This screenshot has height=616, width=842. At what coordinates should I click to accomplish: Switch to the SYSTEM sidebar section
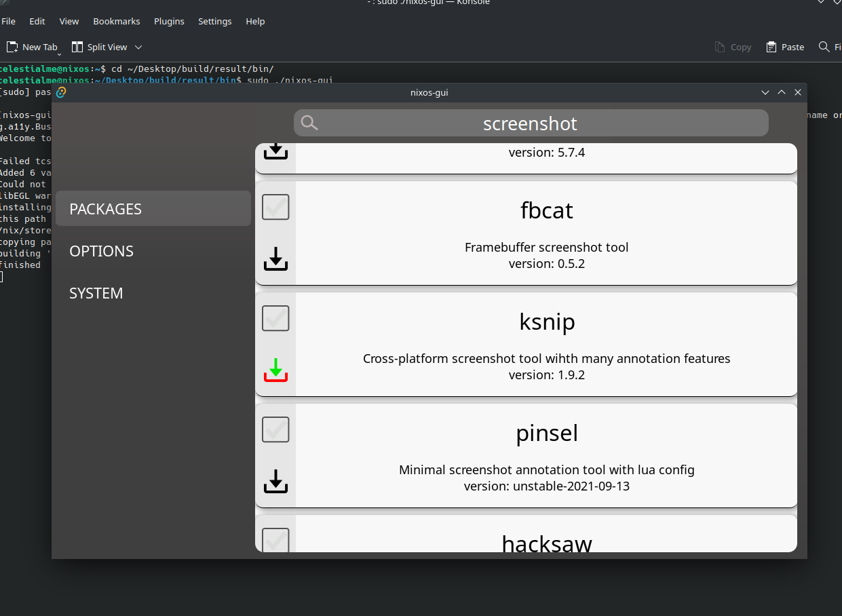(153, 293)
